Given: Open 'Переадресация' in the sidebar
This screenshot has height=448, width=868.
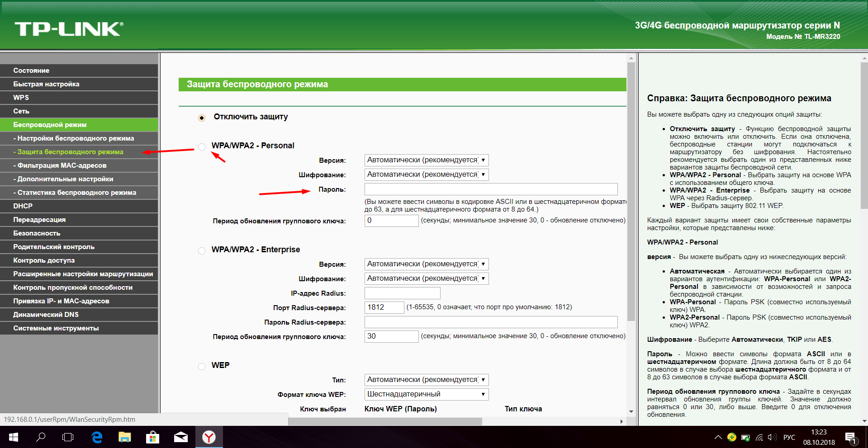Looking at the screenshot, I should 79,220.
